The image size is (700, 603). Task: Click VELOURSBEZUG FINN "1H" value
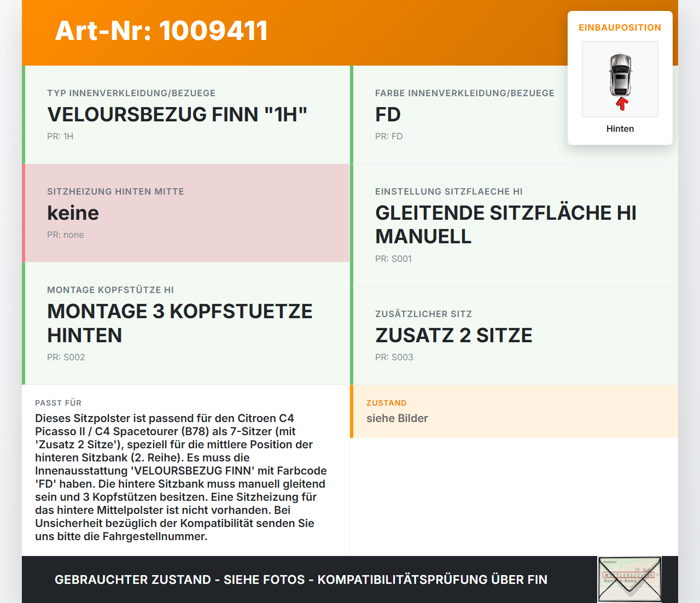(x=177, y=114)
